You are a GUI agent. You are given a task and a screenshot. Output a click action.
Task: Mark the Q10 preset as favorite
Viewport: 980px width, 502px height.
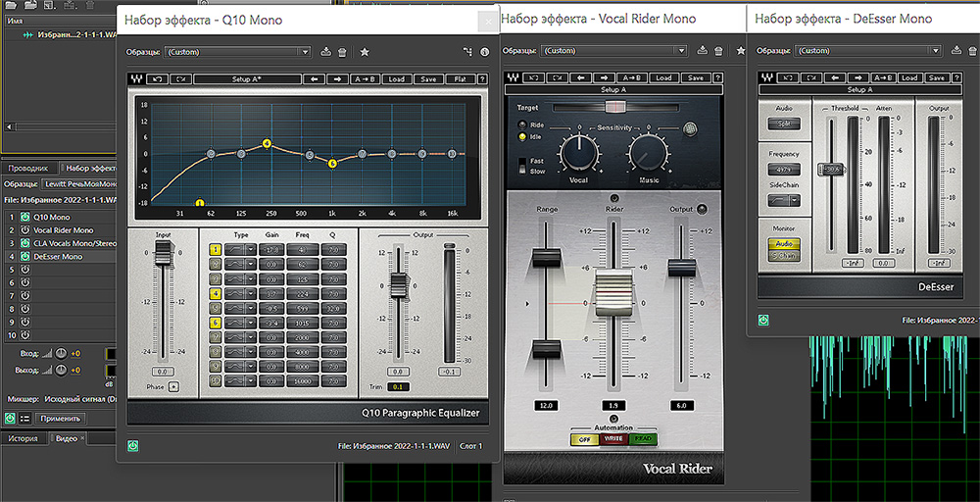(x=365, y=52)
